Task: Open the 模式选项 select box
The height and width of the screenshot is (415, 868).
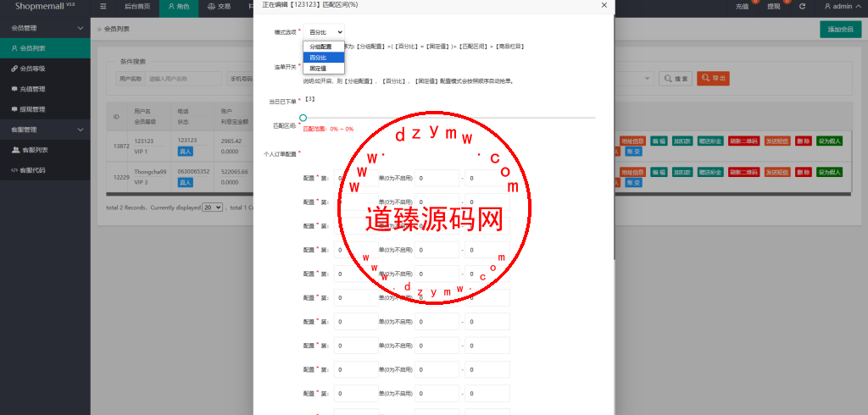Action: [x=324, y=32]
